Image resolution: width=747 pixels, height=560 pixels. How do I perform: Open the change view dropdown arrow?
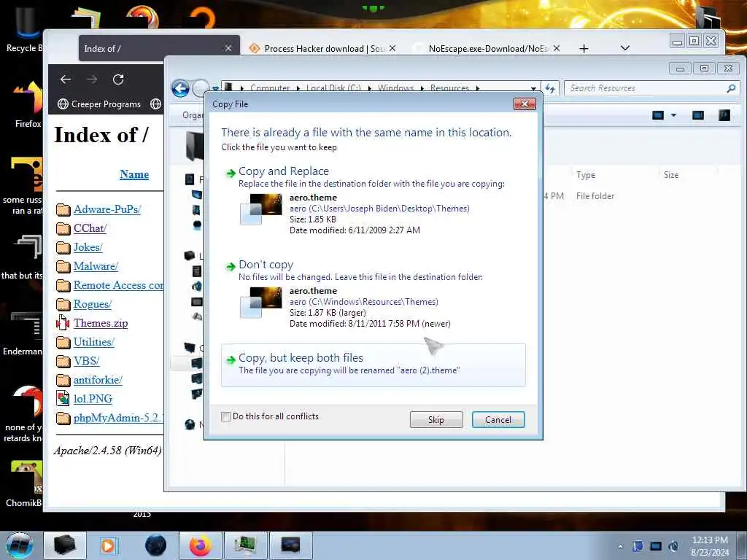coord(673,115)
